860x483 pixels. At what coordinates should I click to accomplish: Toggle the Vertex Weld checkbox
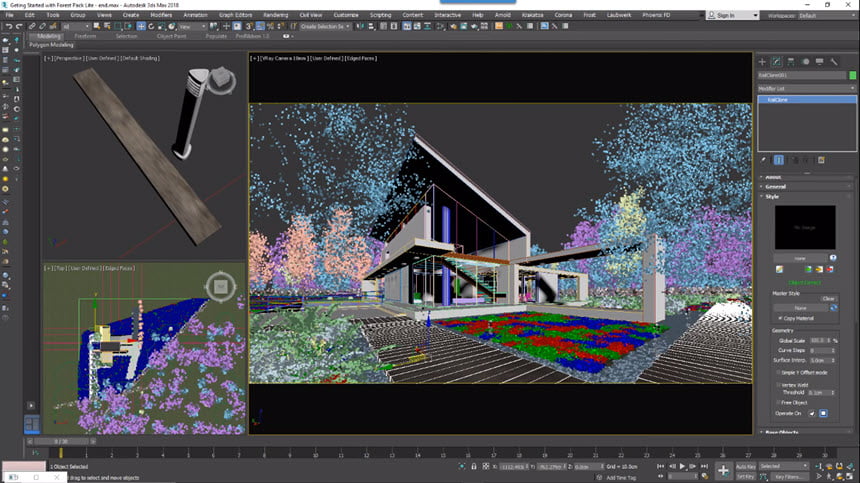coord(778,385)
